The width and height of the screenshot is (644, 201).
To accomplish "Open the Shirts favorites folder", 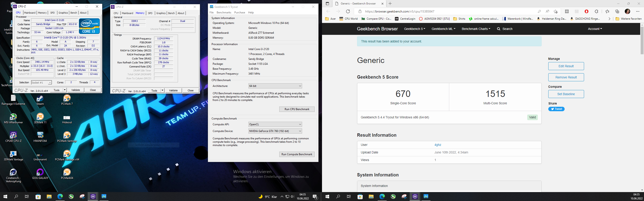I will 459,19.
